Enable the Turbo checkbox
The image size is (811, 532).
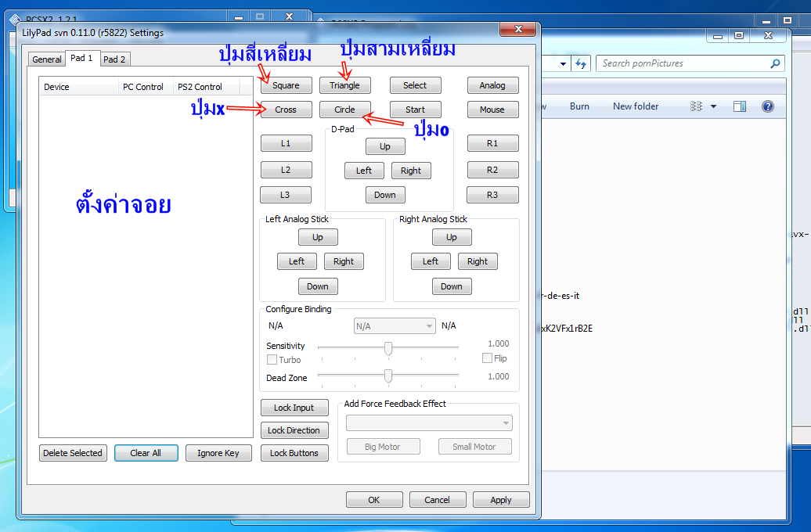click(x=272, y=359)
